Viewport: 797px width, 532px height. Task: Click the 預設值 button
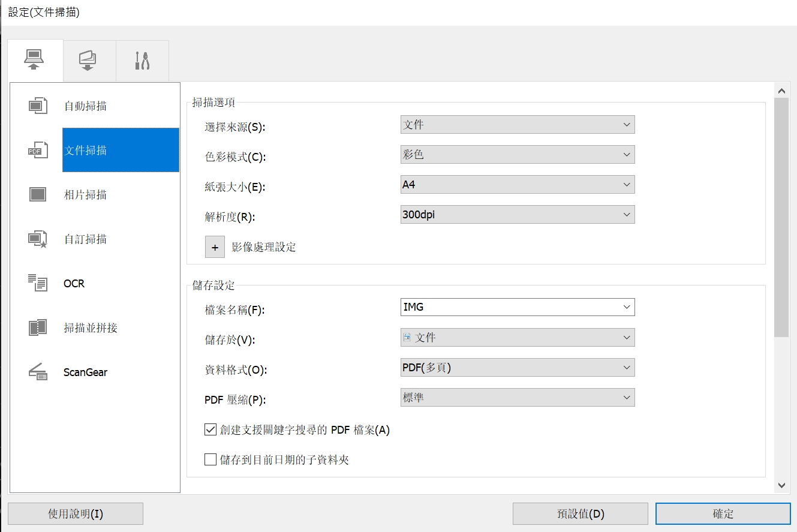(x=581, y=514)
